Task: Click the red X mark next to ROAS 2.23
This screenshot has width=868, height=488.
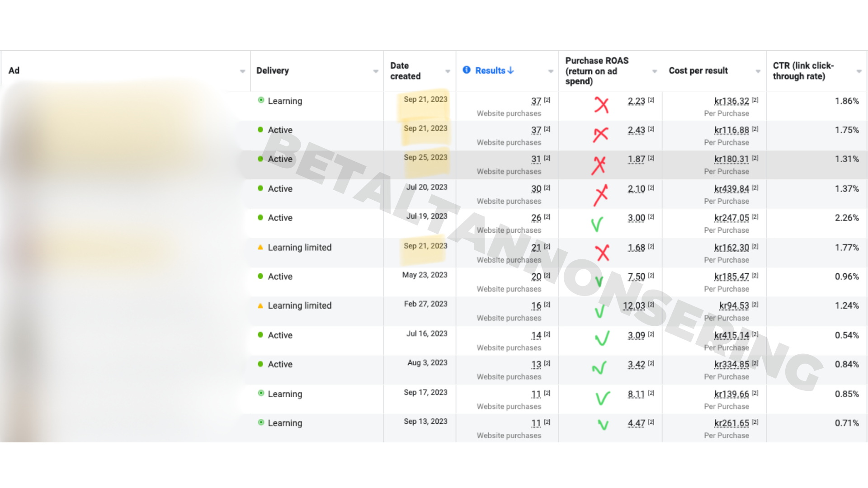Action: [x=601, y=105]
